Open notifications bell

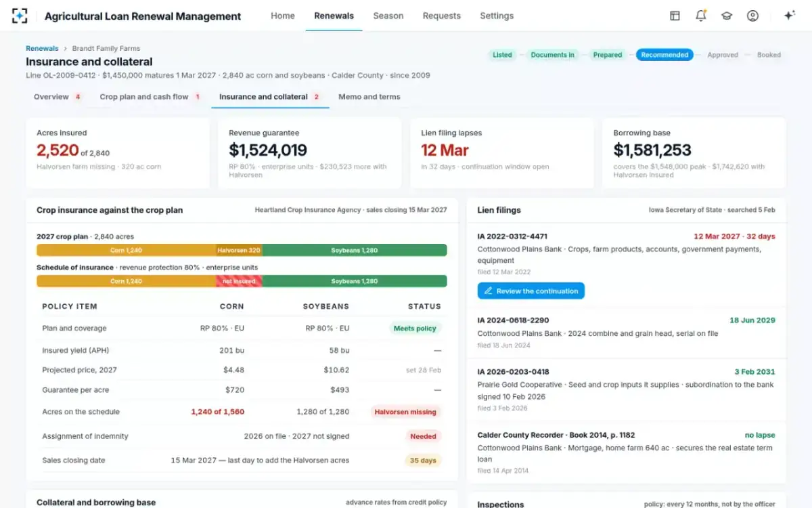coord(701,16)
